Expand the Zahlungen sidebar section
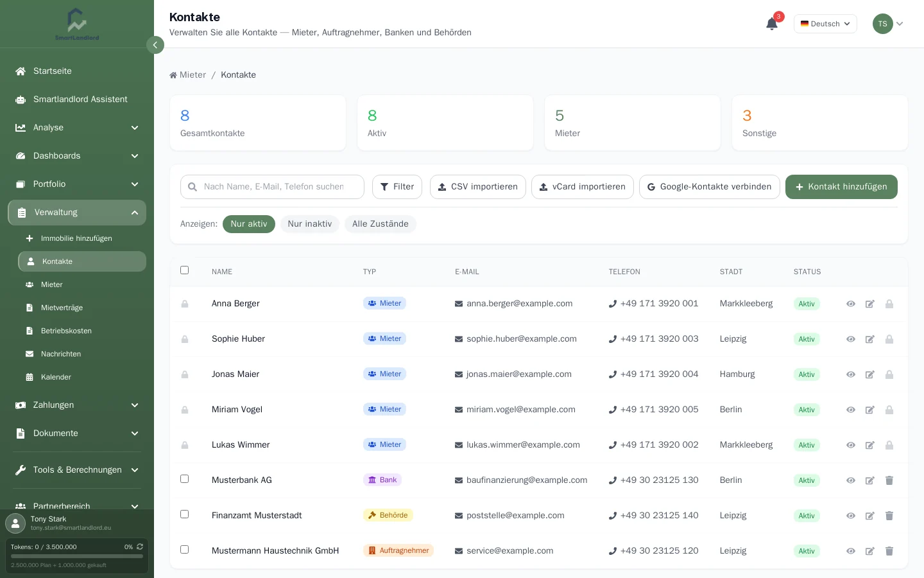The image size is (924, 578). pos(77,405)
